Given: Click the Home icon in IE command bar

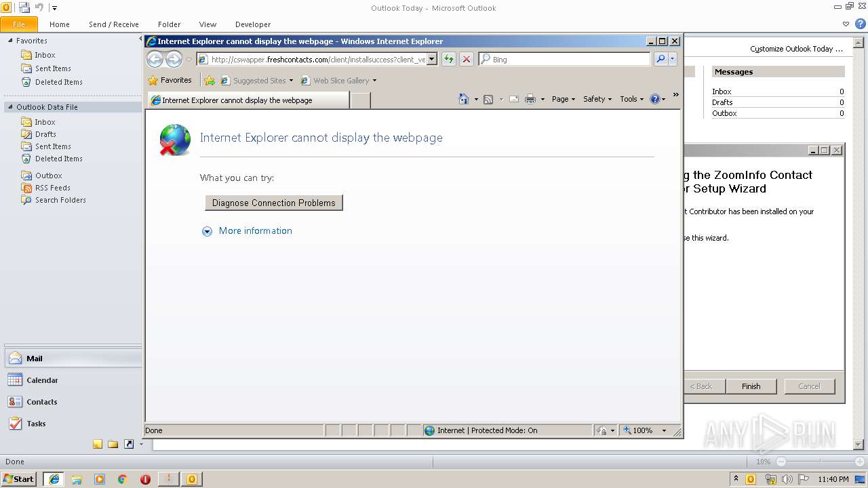Looking at the screenshot, I should [x=464, y=99].
